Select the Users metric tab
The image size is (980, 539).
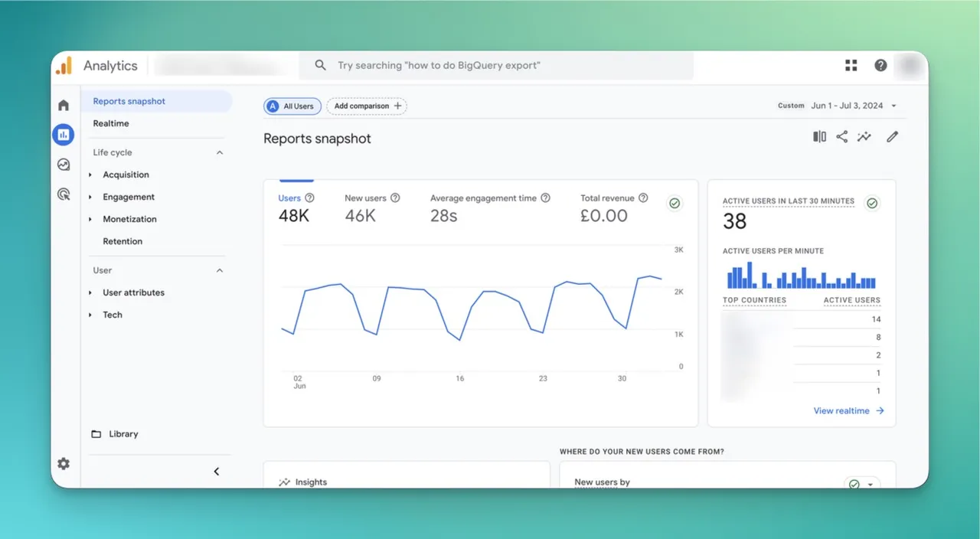tap(296, 208)
